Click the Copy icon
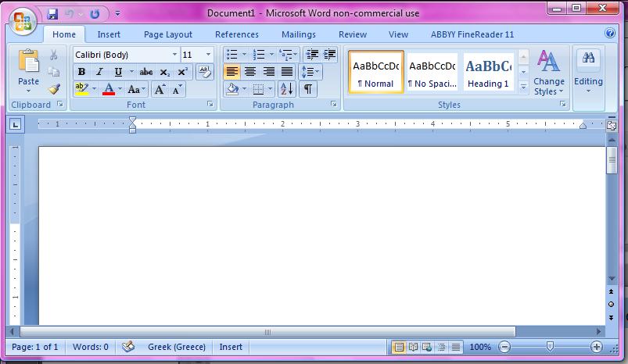Viewport: 628px width, 364px height. coord(54,72)
